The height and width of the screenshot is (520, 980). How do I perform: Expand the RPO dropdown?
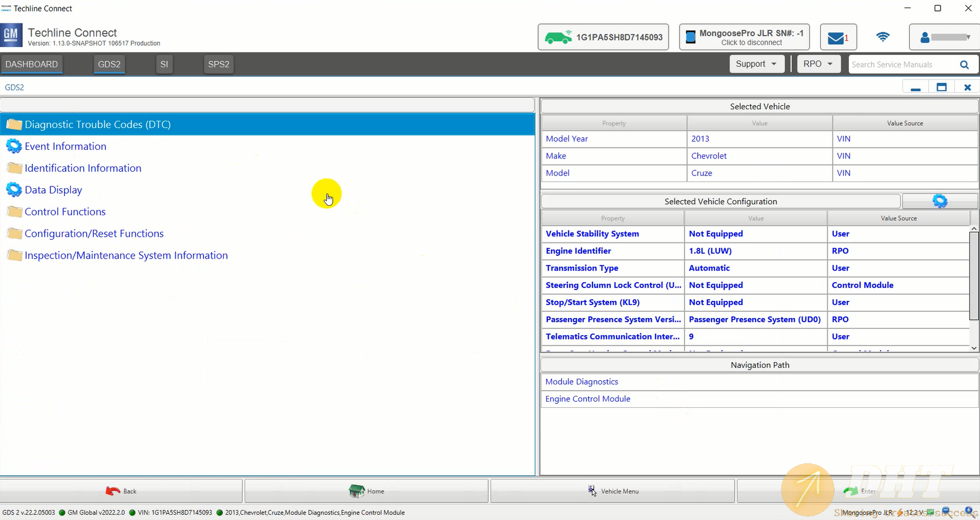818,64
